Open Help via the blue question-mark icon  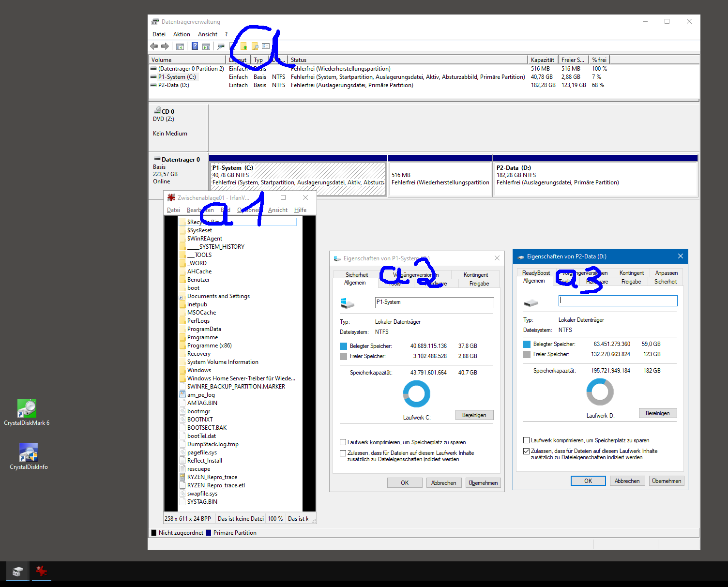coord(195,46)
